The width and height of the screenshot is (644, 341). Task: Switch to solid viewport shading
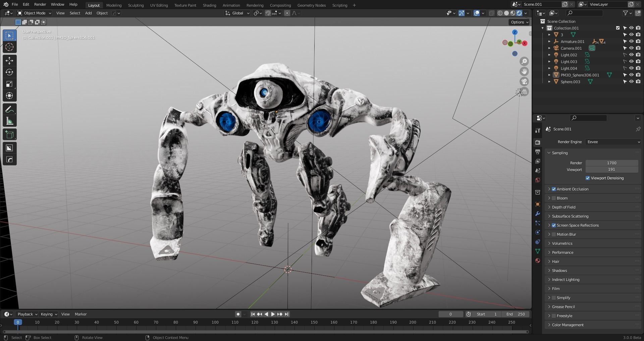click(x=506, y=13)
